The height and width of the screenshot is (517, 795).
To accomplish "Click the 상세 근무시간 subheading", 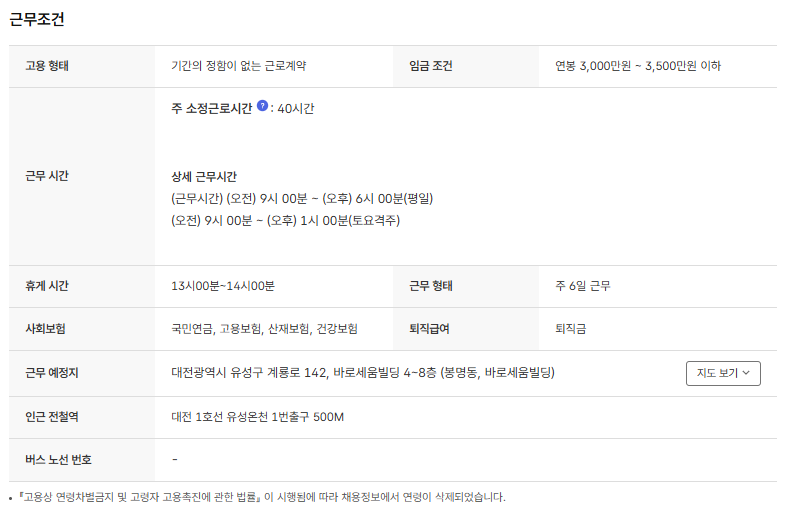I will pos(204,176).
